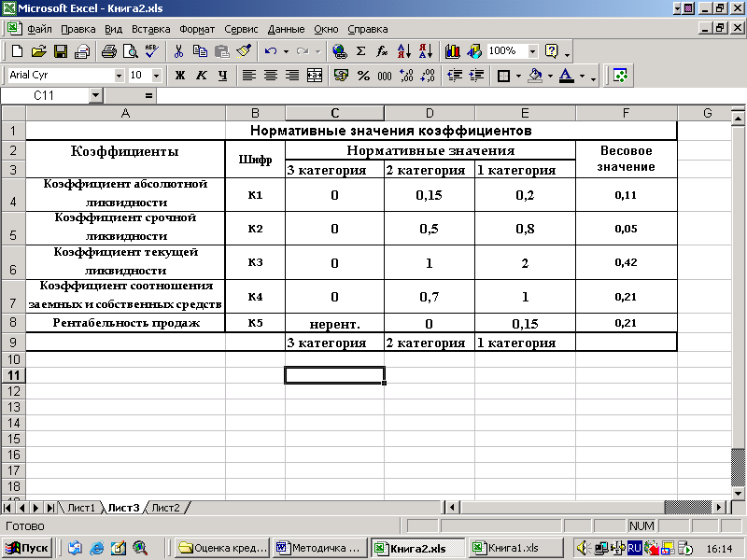Apply the yellow Fill Color paint bucket
747x560 pixels.
pyautogui.click(x=535, y=76)
